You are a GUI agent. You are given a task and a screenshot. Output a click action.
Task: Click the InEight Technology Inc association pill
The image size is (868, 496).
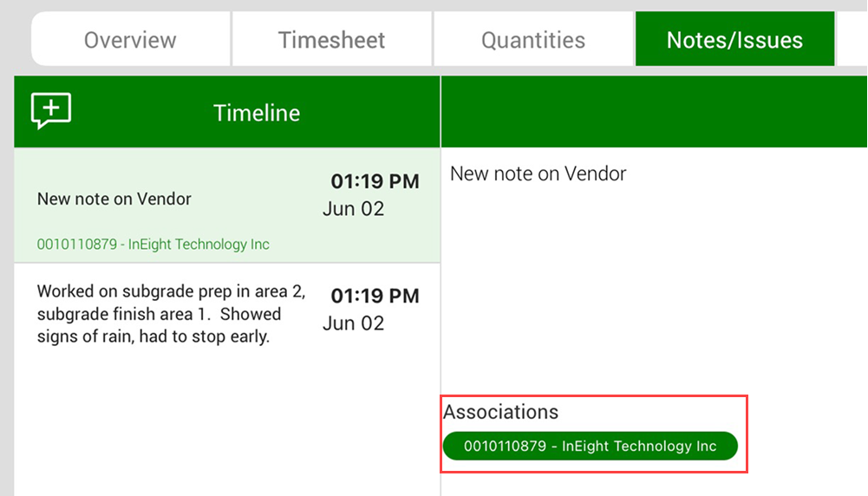tap(590, 447)
